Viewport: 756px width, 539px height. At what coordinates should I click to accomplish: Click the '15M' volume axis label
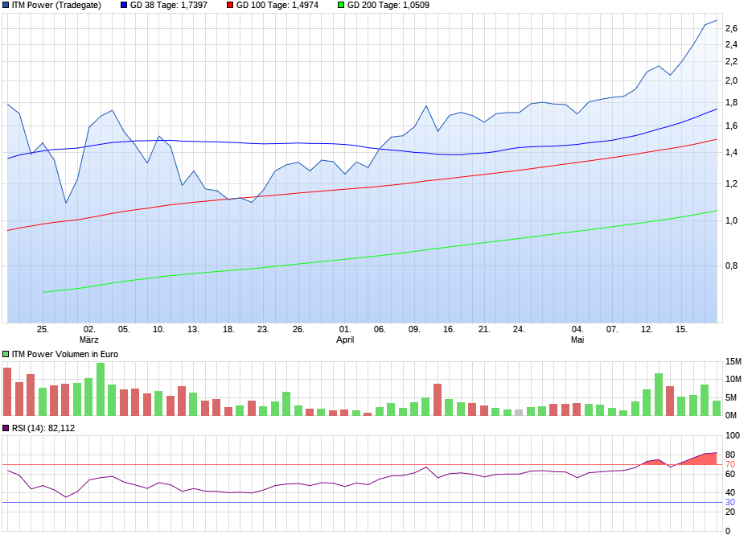(x=733, y=362)
